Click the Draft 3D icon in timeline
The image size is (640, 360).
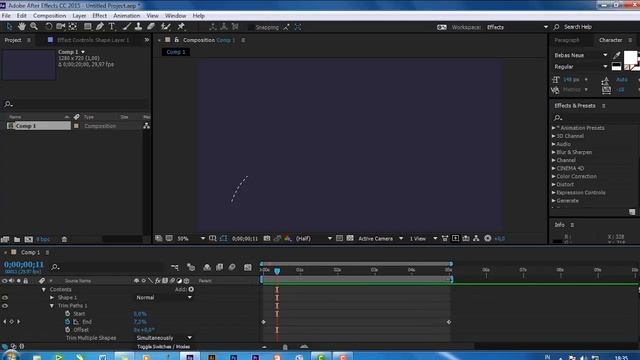[191, 267]
